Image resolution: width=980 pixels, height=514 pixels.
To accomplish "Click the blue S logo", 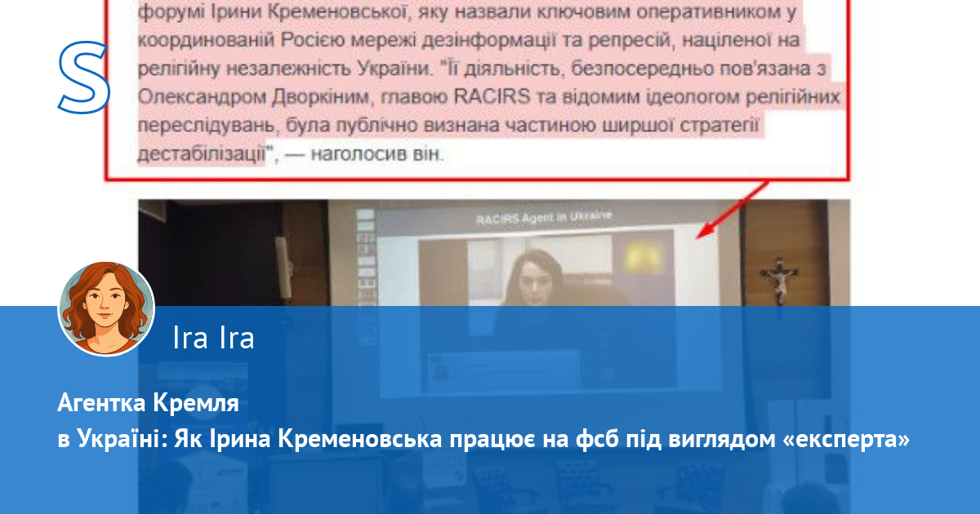I will 83,78.
